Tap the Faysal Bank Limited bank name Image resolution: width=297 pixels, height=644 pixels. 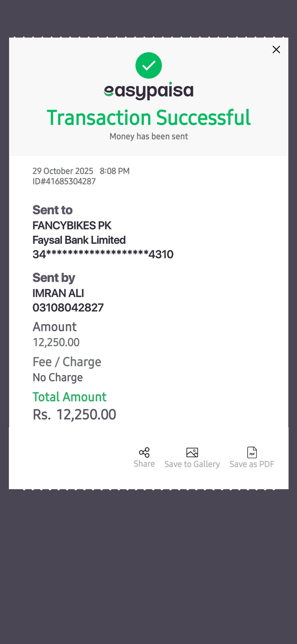point(79,240)
